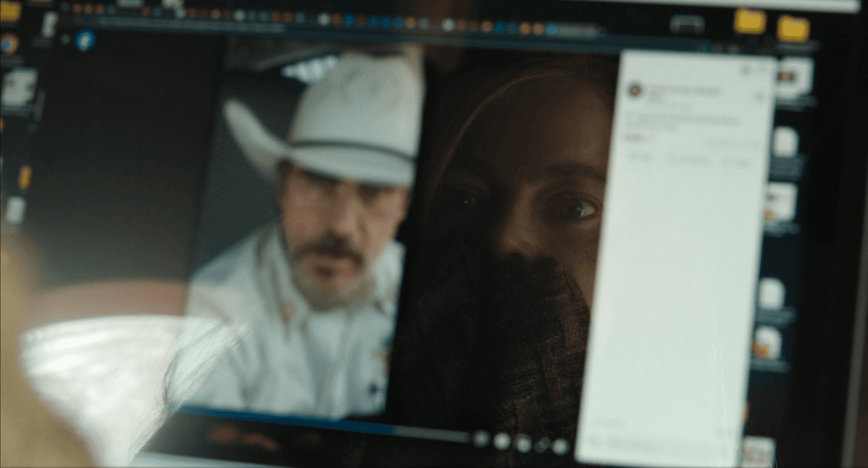Click the middle action button in white panel
Screen dimensions: 868x468
pos(690,160)
